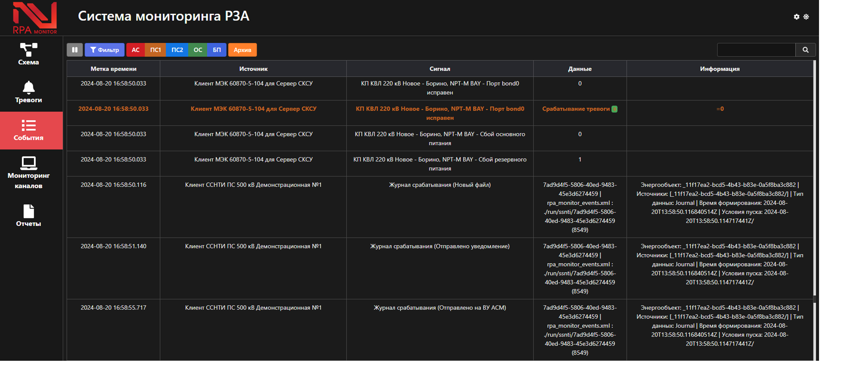Select the События list item in sidebar
The image size is (868, 389).
tap(28, 130)
